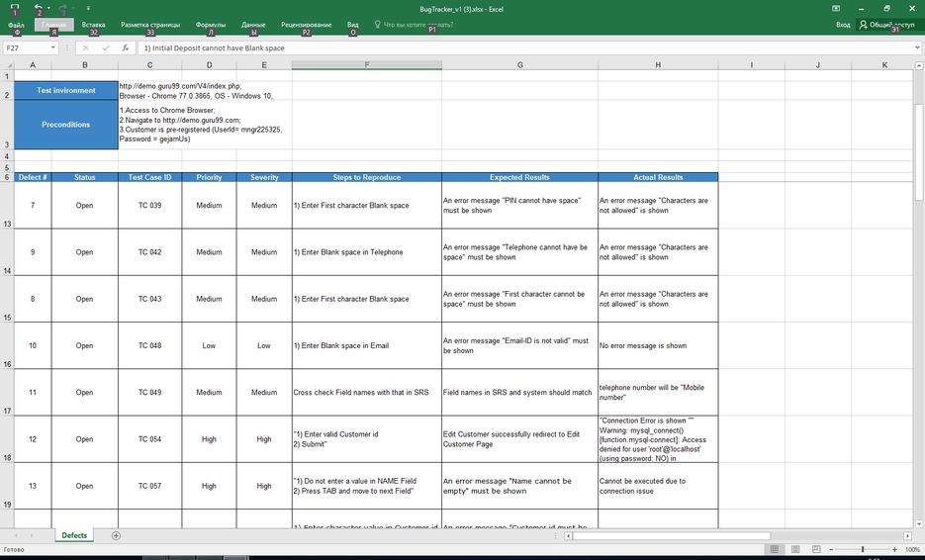This screenshot has height=560, width=925.
Task: Click the Вход sign-in link
Action: point(843,25)
